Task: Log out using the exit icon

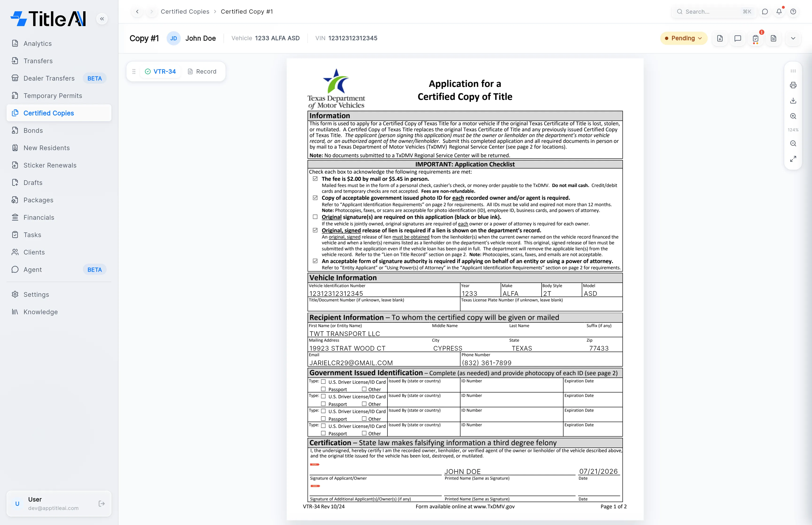Action: click(101, 504)
